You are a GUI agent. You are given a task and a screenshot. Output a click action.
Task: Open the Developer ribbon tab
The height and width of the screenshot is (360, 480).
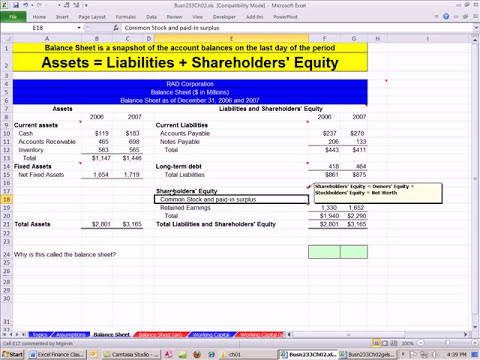coord(224,17)
